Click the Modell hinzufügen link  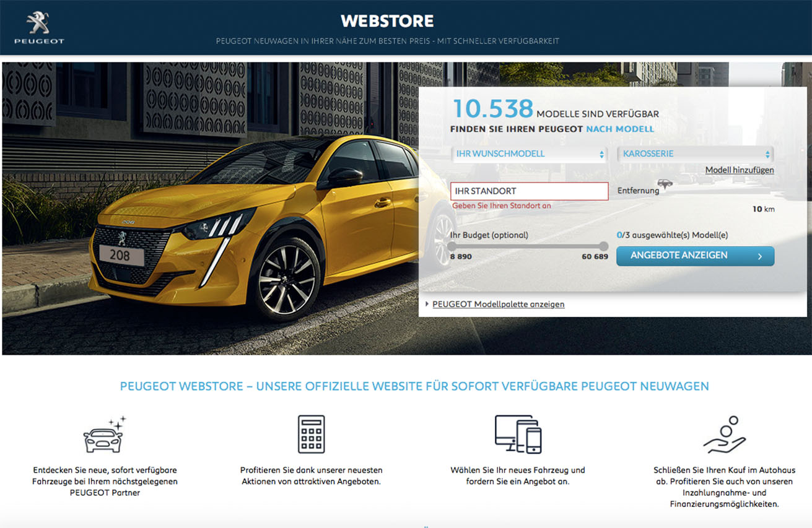(740, 170)
